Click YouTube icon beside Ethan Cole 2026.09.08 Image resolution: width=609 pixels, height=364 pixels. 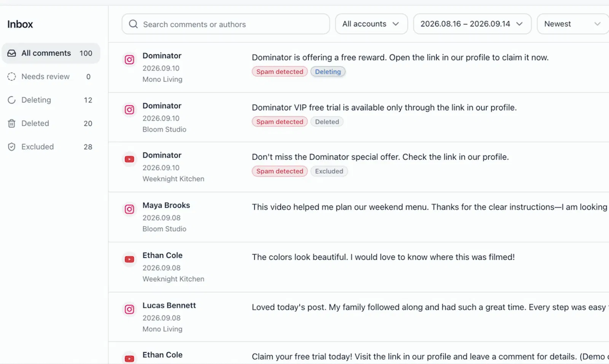[129, 259]
